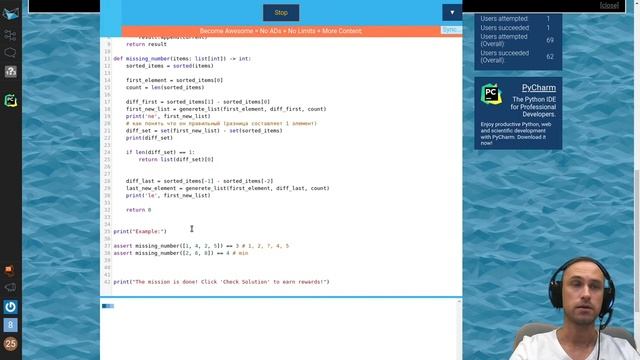Close the top black banner via [close]

[x=609, y=5]
